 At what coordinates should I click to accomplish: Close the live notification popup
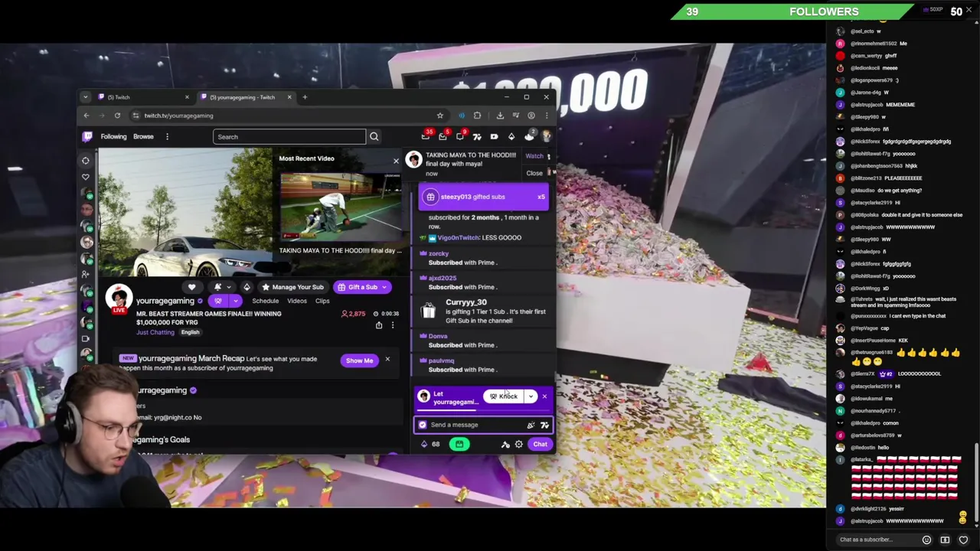point(534,173)
